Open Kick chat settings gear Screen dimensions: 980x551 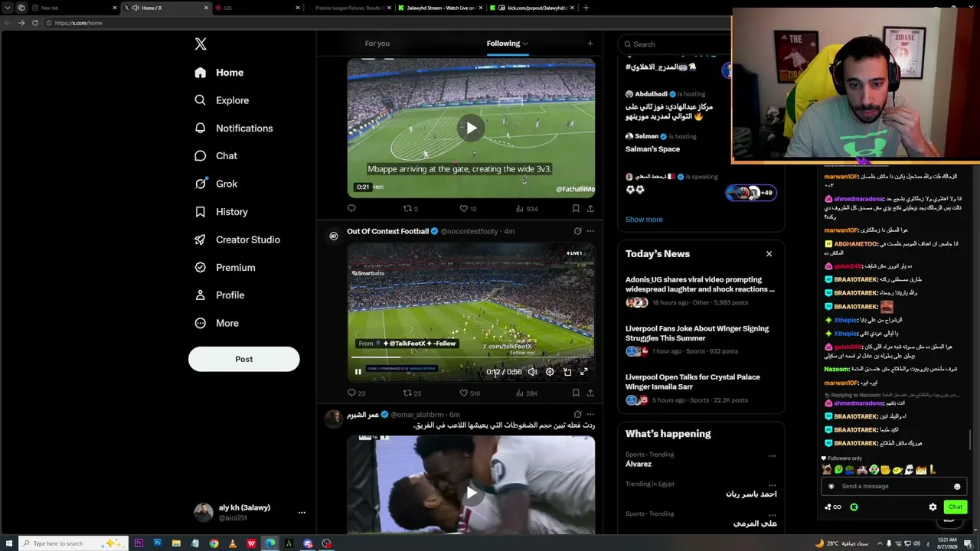(933, 507)
